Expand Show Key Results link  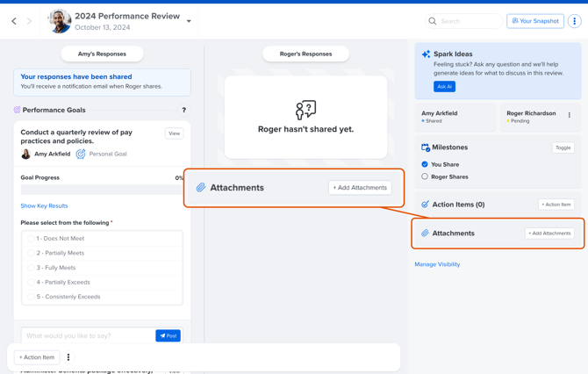click(x=44, y=206)
